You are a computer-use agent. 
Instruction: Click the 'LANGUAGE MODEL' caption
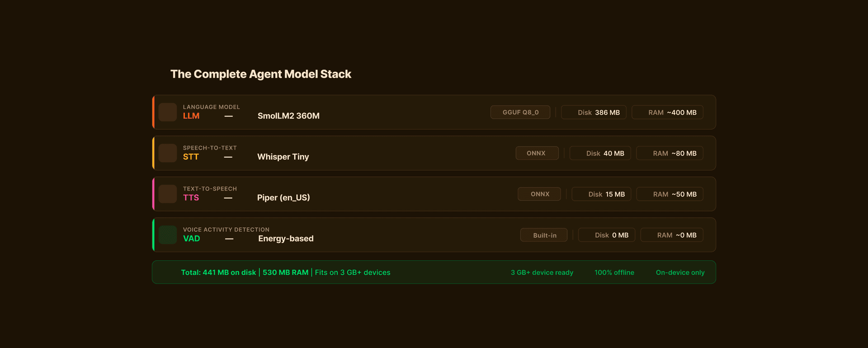(x=212, y=107)
